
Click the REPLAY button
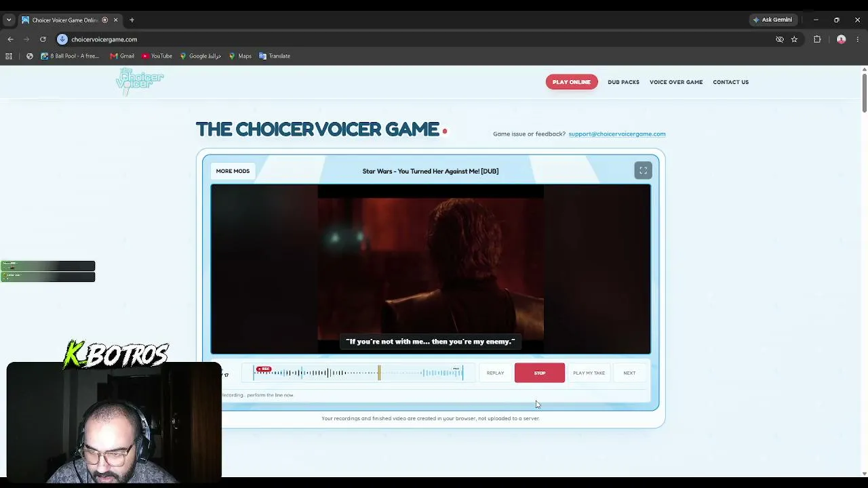tap(495, 373)
